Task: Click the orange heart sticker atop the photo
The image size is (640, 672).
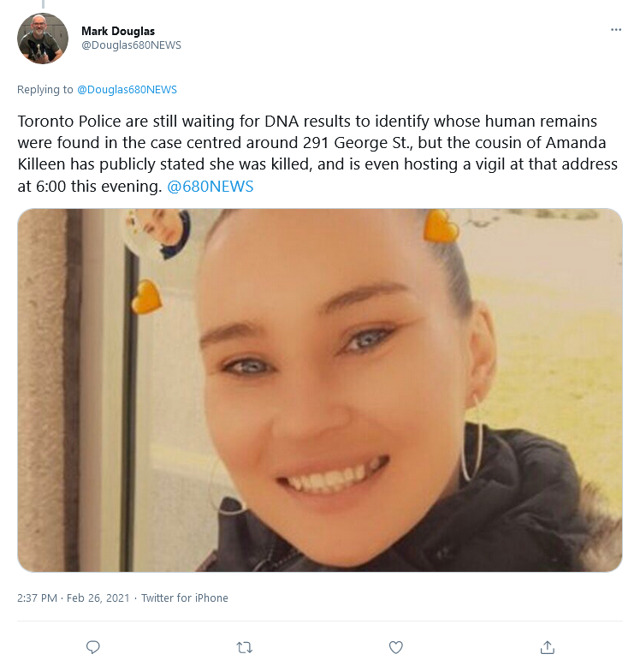Action: [x=441, y=226]
